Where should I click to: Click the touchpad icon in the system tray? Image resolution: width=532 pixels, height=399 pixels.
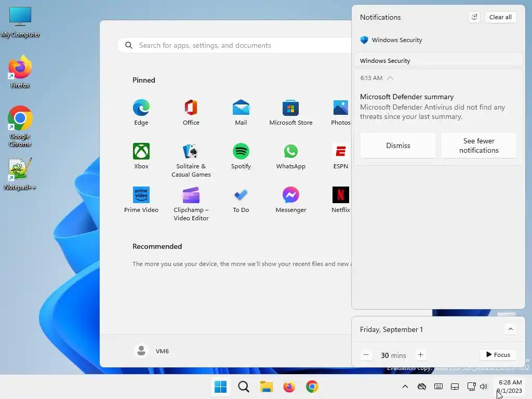click(455, 387)
